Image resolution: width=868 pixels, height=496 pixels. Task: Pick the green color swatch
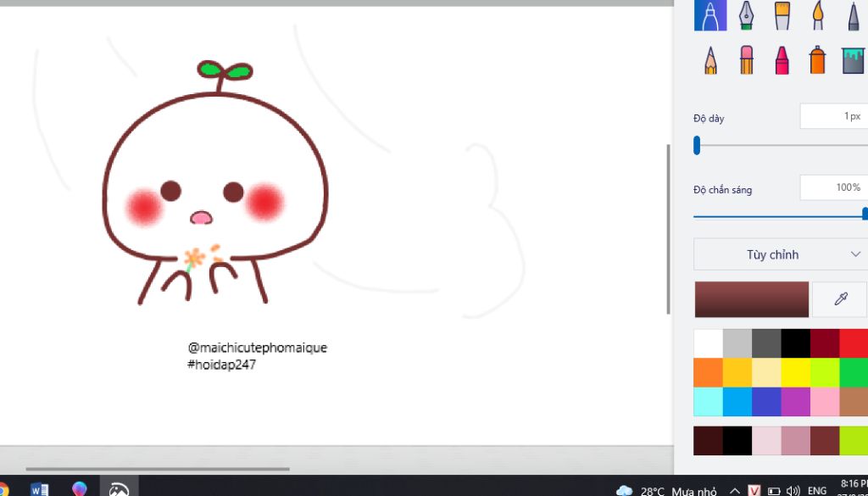(854, 372)
